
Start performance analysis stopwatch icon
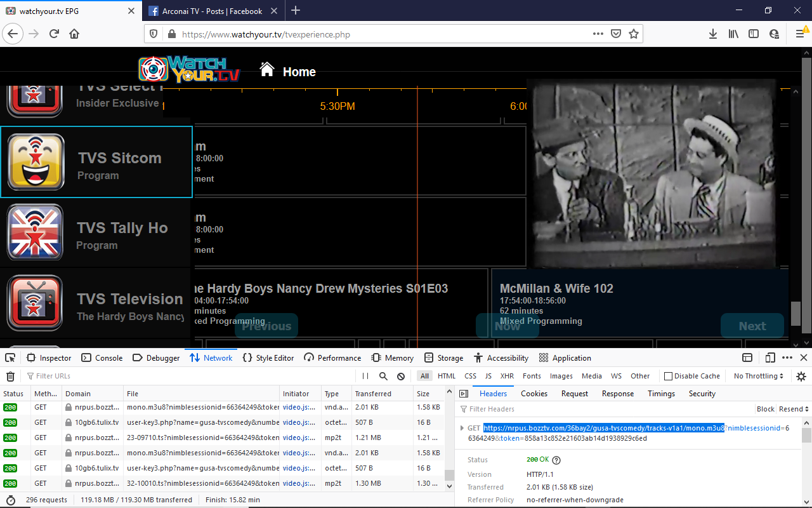click(x=11, y=500)
